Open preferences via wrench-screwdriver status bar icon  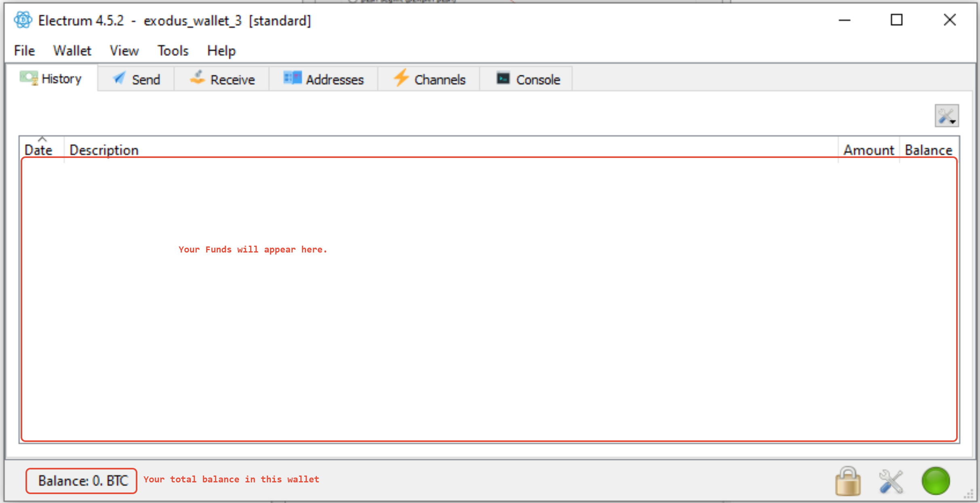[x=891, y=481]
